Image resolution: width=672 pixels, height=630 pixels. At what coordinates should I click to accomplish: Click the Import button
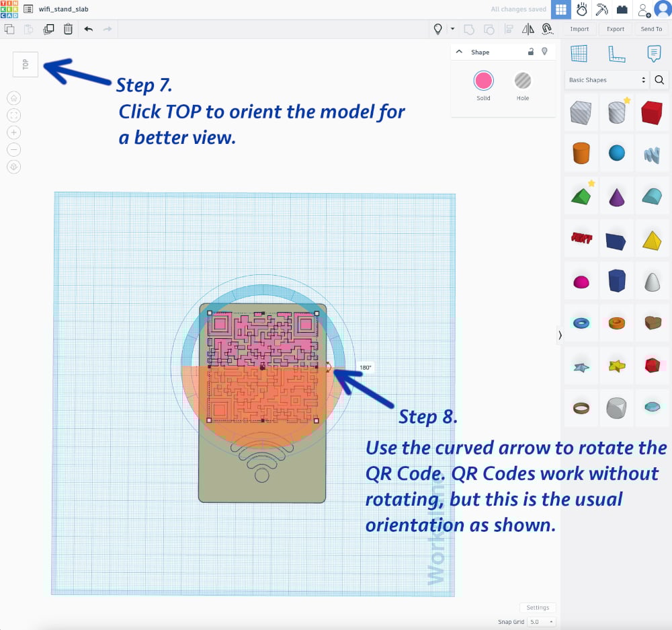coord(579,29)
